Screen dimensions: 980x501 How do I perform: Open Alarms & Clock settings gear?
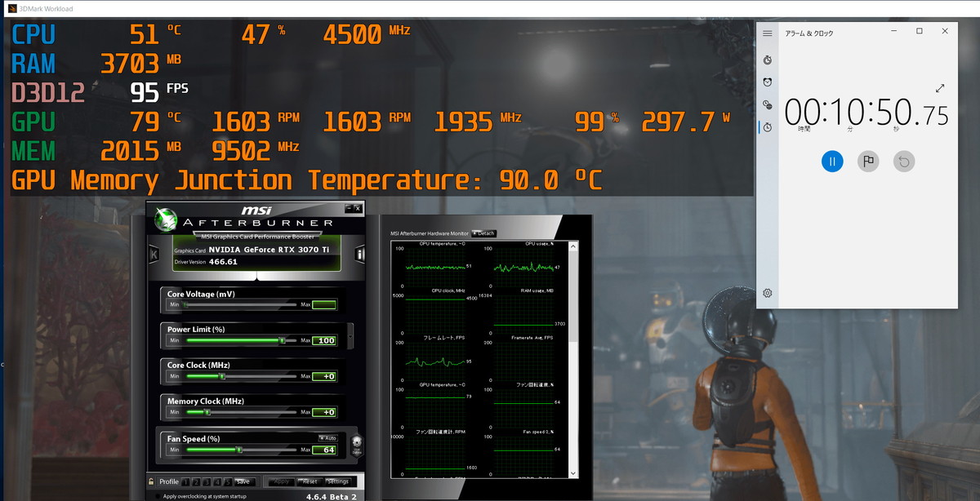tap(768, 293)
